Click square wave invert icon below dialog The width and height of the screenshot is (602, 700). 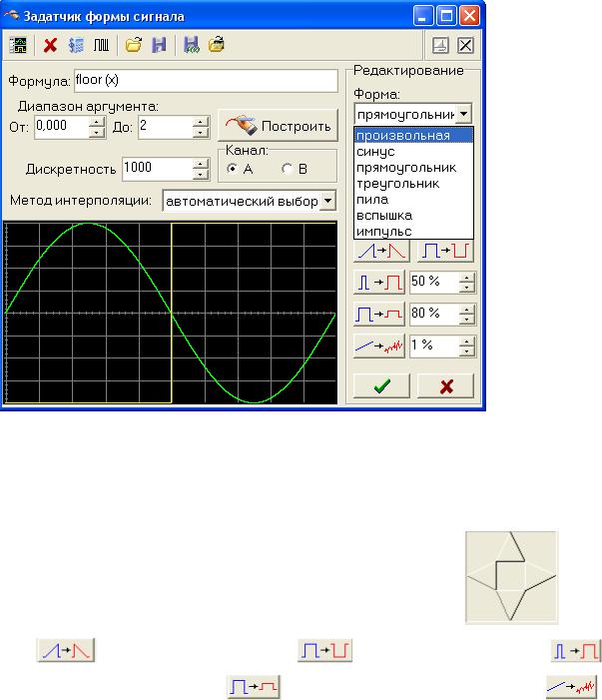coord(324,650)
